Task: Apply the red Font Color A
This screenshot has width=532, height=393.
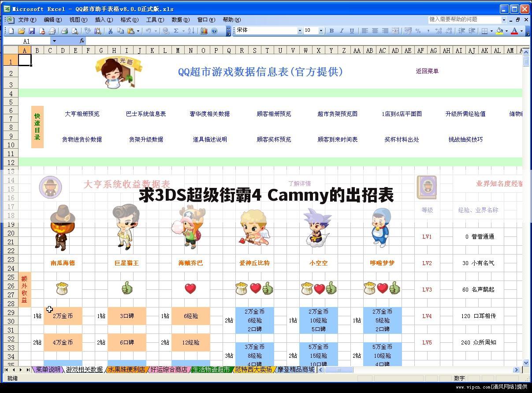Action: coord(514,31)
